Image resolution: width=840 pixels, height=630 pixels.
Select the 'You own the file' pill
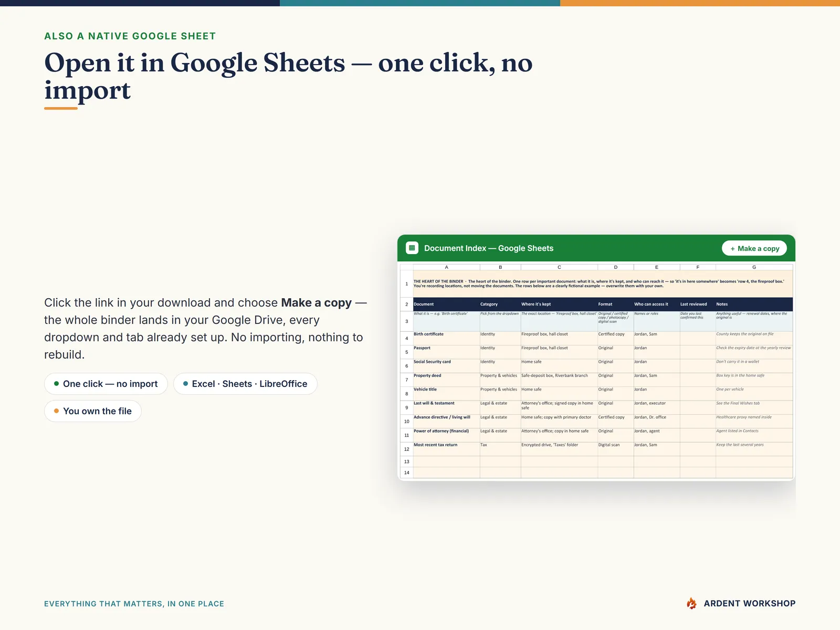click(93, 411)
